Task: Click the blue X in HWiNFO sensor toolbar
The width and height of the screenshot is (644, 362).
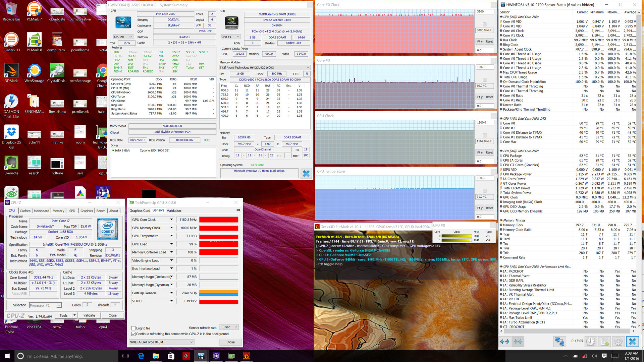Action: pyautogui.click(x=633, y=342)
